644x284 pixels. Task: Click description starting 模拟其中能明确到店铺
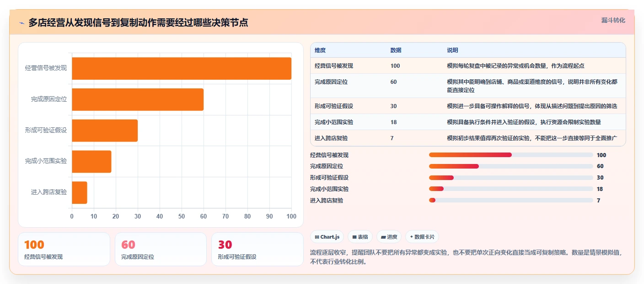[532, 86]
